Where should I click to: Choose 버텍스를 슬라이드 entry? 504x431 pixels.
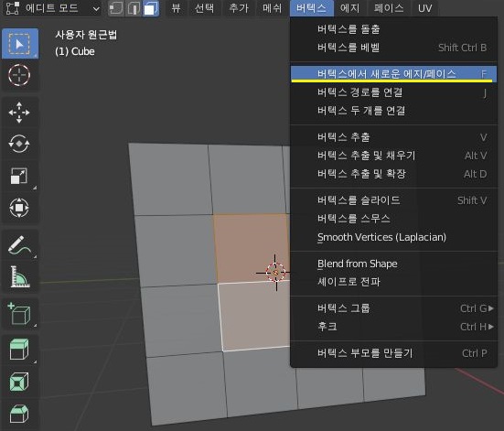click(393, 200)
